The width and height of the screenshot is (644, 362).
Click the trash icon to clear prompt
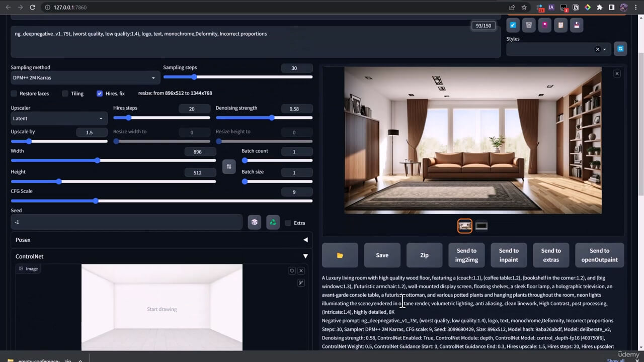[529, 25]
